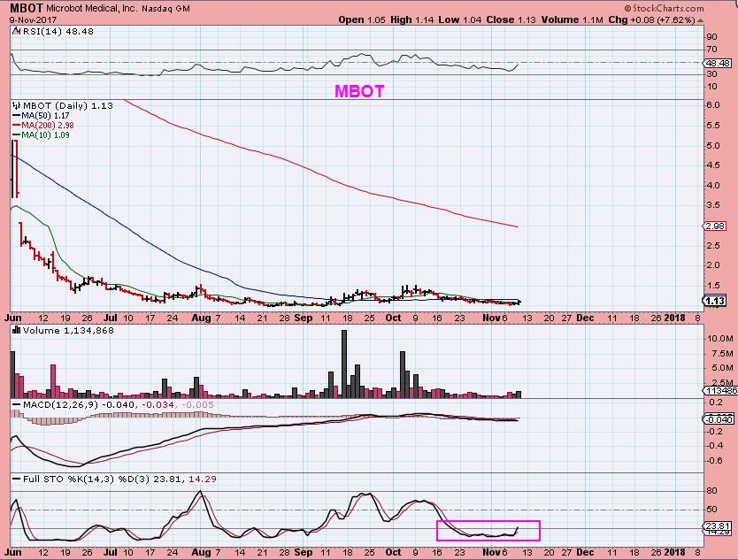
Task: Click Dec on the price chart time axis
Action: (x=585, y=318)
